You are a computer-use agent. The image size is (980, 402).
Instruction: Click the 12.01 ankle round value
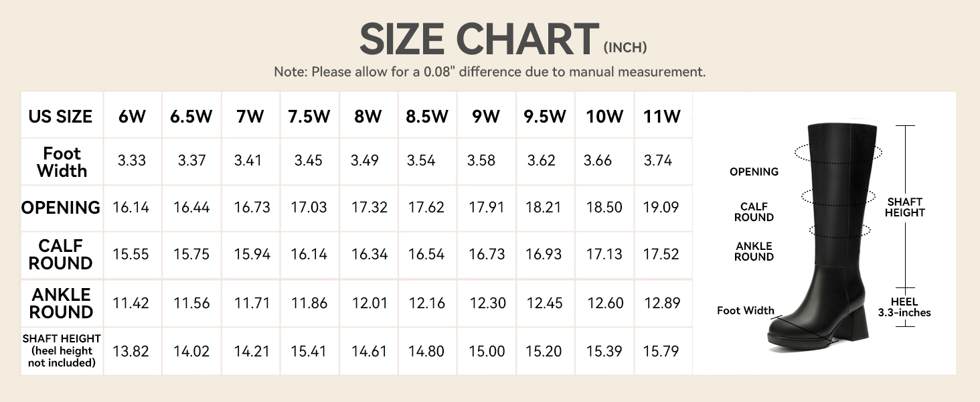tap(370, 303)
